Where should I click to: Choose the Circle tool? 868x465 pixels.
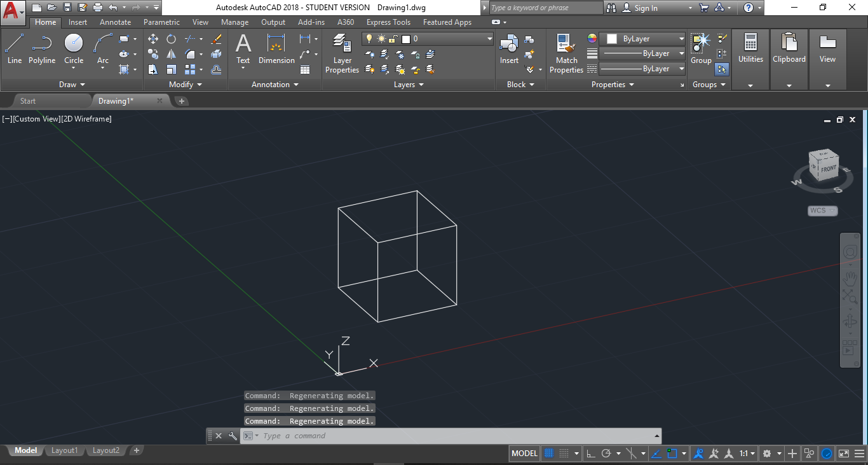[74, 49]
